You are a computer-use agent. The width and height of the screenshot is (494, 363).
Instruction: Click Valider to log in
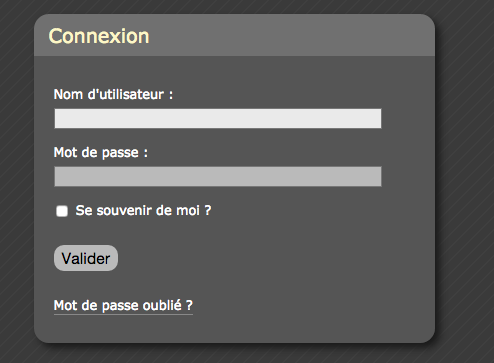[86, 258]
